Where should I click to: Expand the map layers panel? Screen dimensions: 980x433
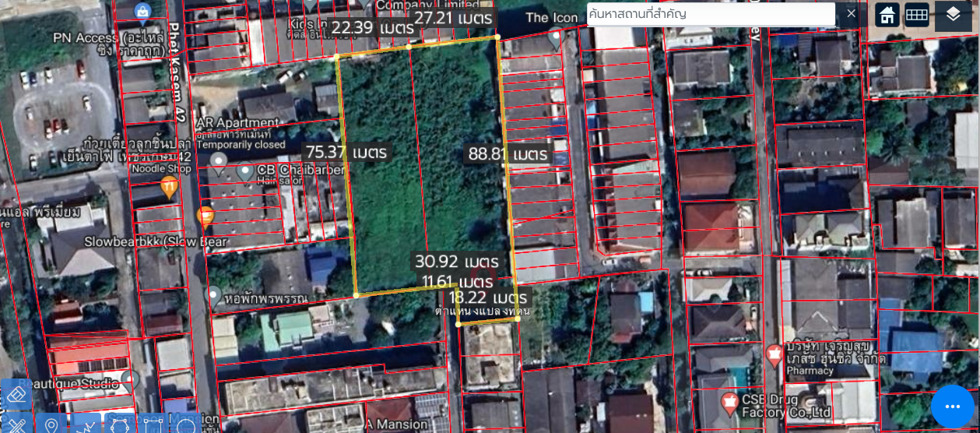tap(953, 14)
